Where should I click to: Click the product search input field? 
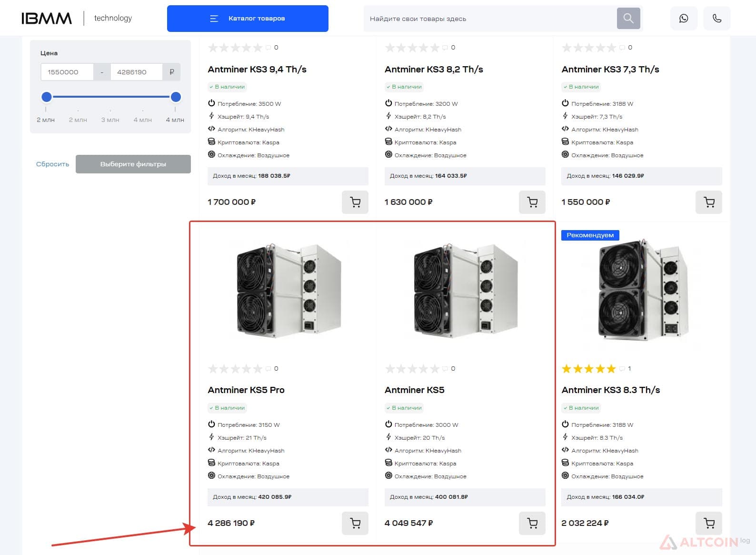point(490,19)
